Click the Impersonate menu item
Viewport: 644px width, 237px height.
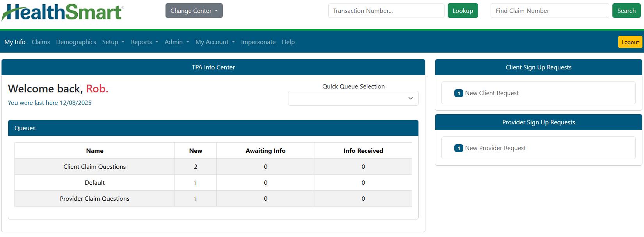258,42
